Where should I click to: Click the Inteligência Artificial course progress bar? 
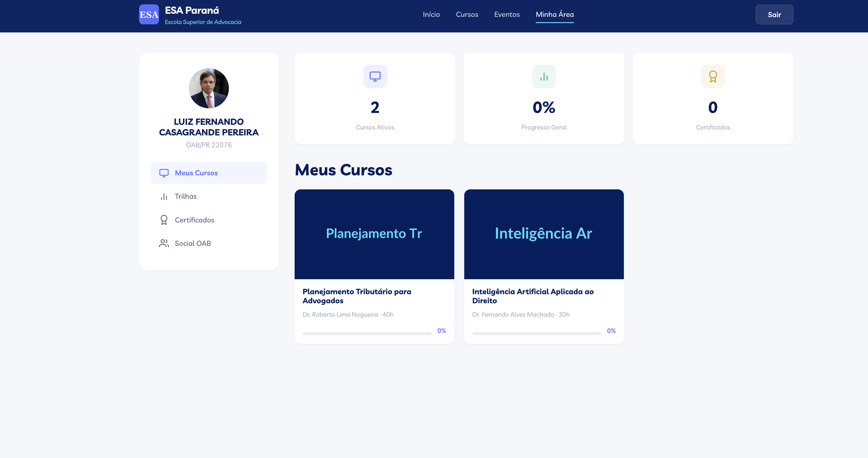pos(536,334)
